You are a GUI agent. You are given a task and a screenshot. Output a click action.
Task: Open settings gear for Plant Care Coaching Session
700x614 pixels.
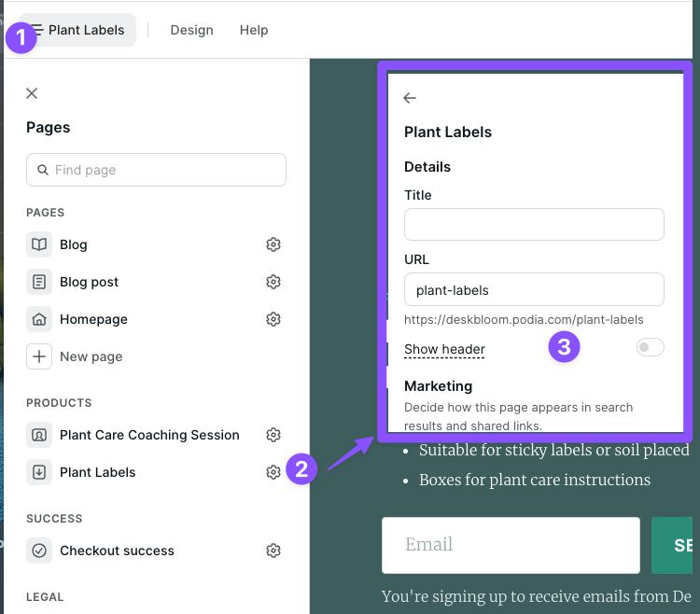tap(273, 435)
